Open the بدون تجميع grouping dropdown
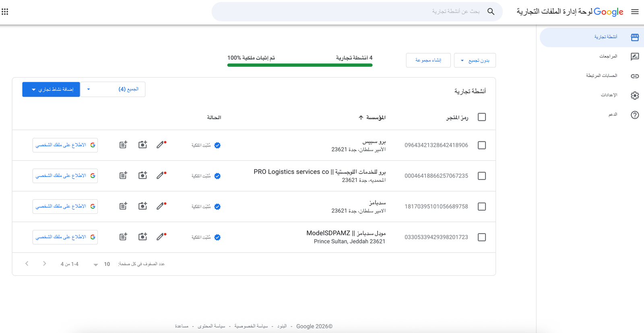This screenshot has width=644, height=333. pos(475,60)
